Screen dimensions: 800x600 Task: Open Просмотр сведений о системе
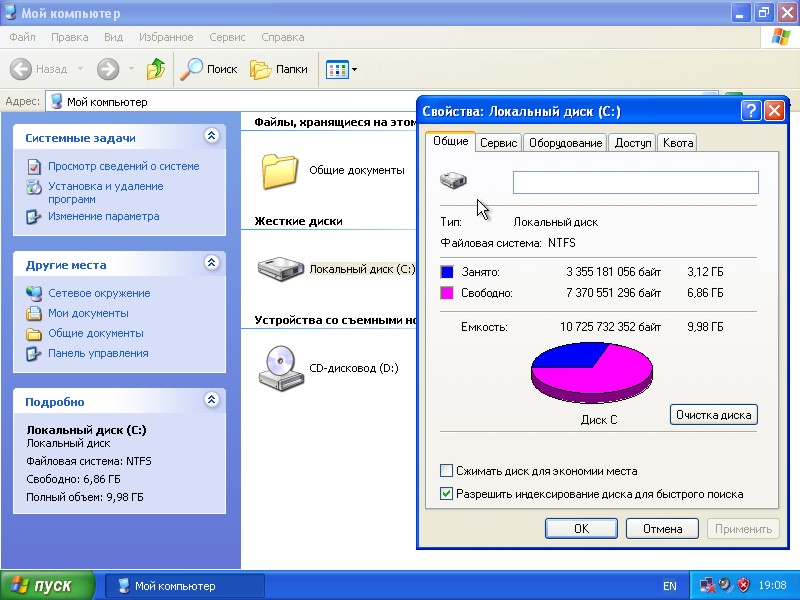[x=123, y=166]
